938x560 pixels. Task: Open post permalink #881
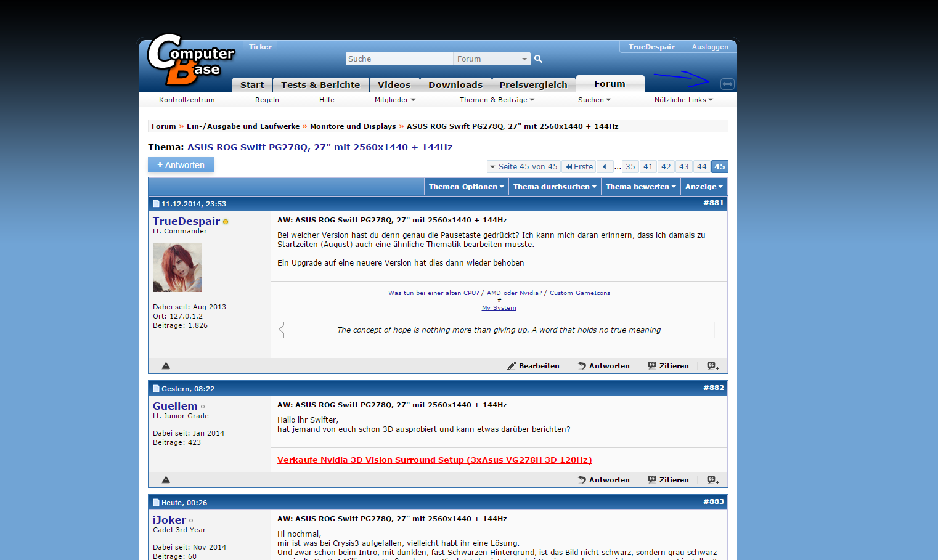[x=714, y=203]
